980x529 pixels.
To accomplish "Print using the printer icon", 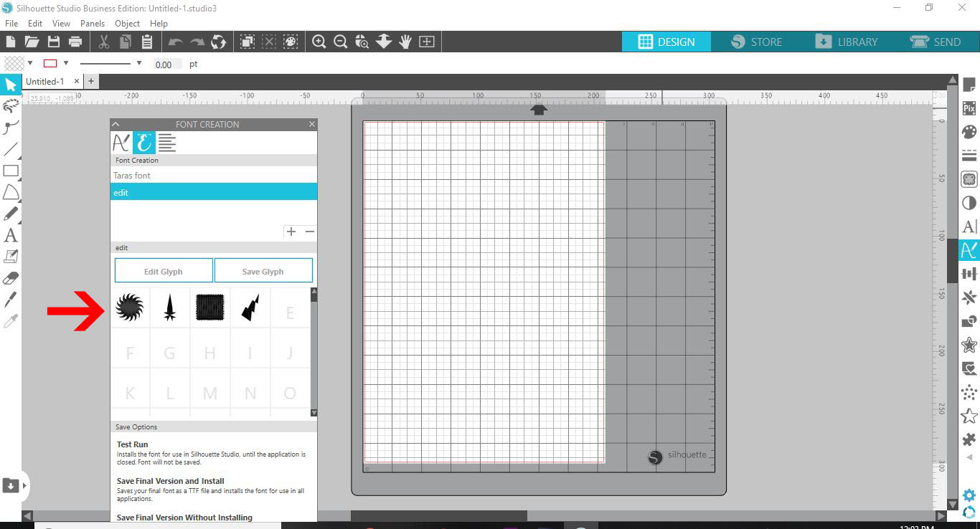I will click(x=75, y=42).
